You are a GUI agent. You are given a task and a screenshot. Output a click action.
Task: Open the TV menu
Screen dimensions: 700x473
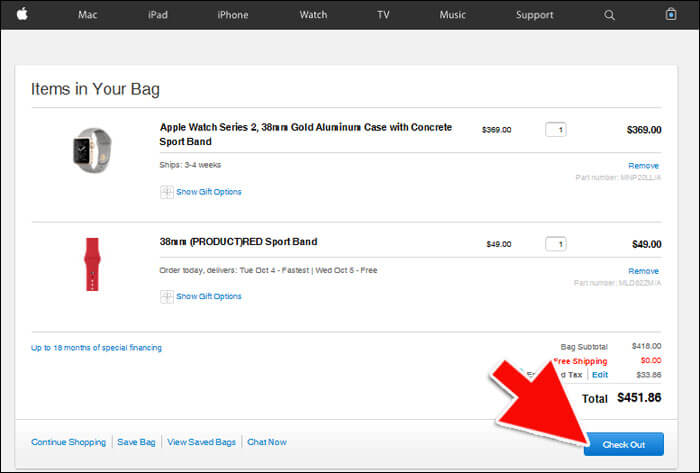point(383,15)
